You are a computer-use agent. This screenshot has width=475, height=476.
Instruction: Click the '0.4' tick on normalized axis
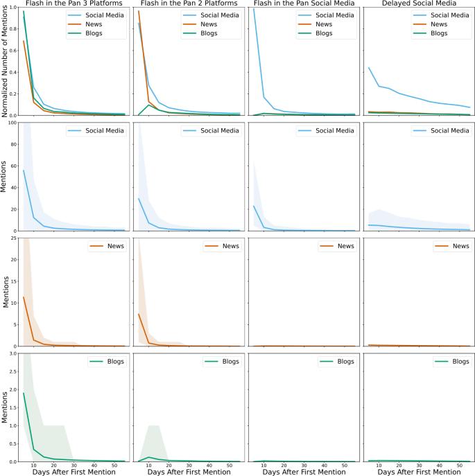coord(13,73)
